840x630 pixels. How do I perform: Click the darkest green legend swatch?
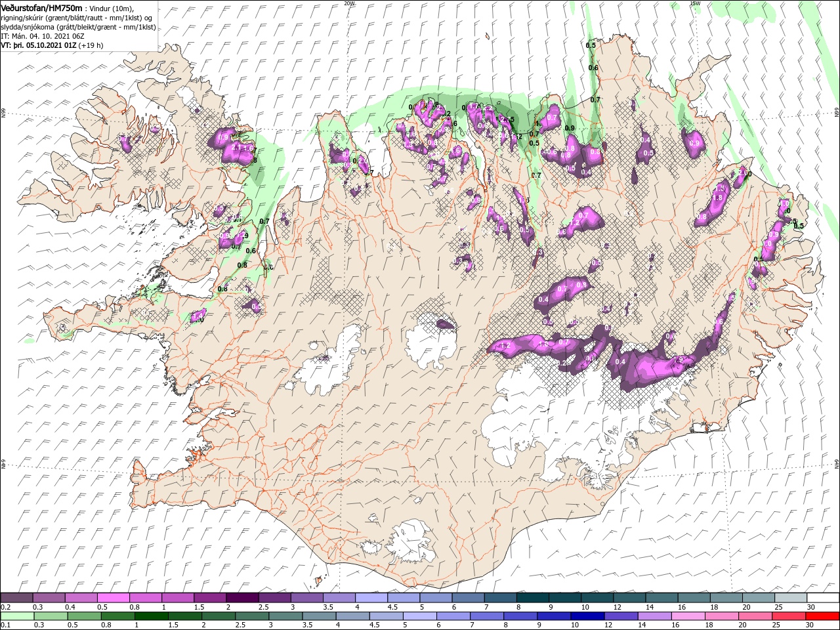pyautogui.click(x=152, y=616)
